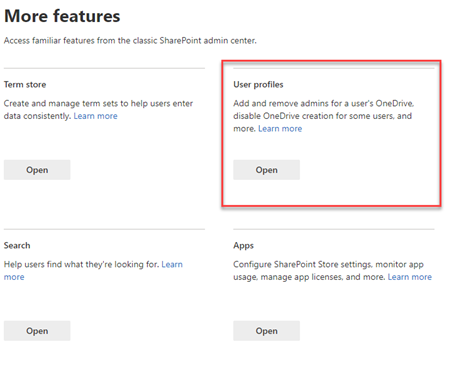The width and height of the screenshot is (454, 371).
Task: Open the Apps feature
Action: click(x=266, y=331)
